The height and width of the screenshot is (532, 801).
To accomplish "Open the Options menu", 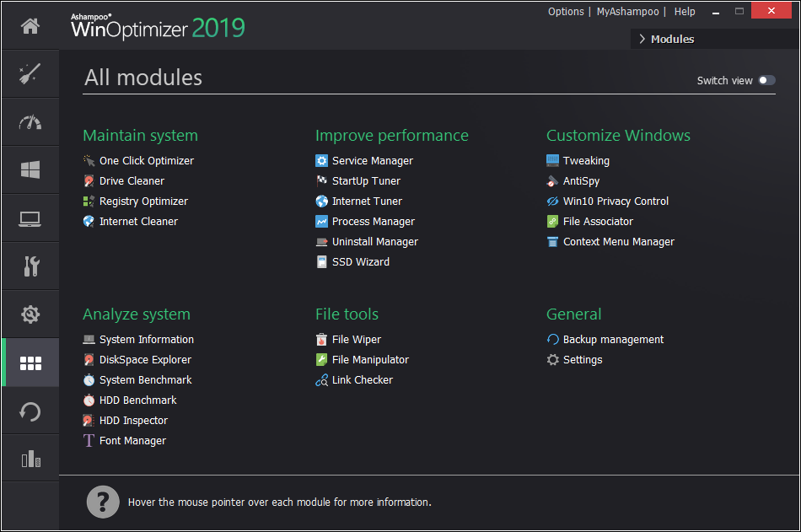I will pos(566,11).
